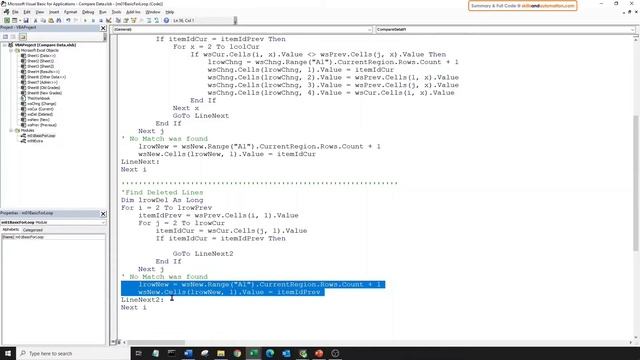This screenshot has width=640, height=360.
Task: Click the Design Mode icon
Action: [x=109, y=20]
